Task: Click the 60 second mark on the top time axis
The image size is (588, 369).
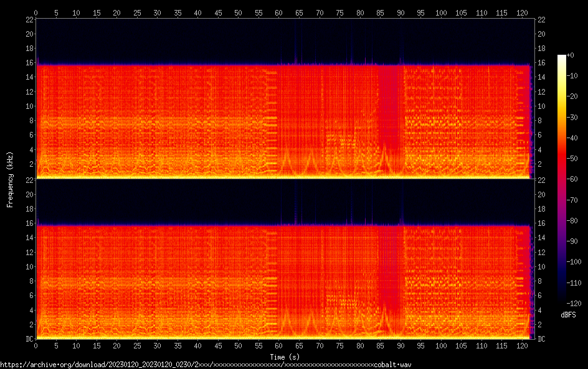Action: tap(279, 12)
